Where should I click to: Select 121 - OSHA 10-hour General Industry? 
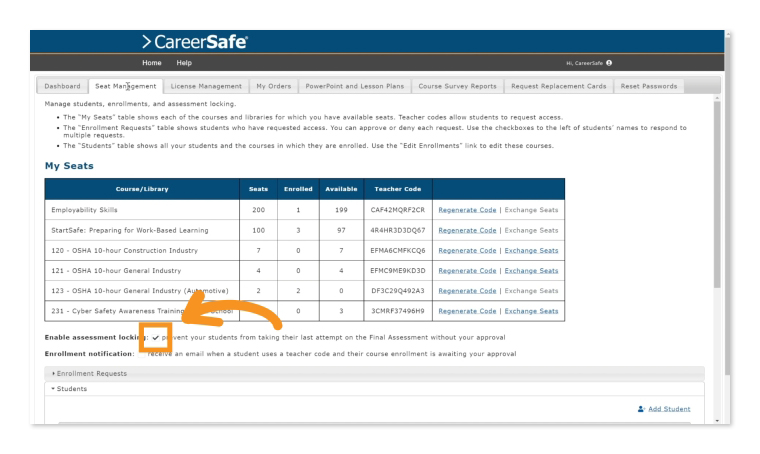click(116, 271)
